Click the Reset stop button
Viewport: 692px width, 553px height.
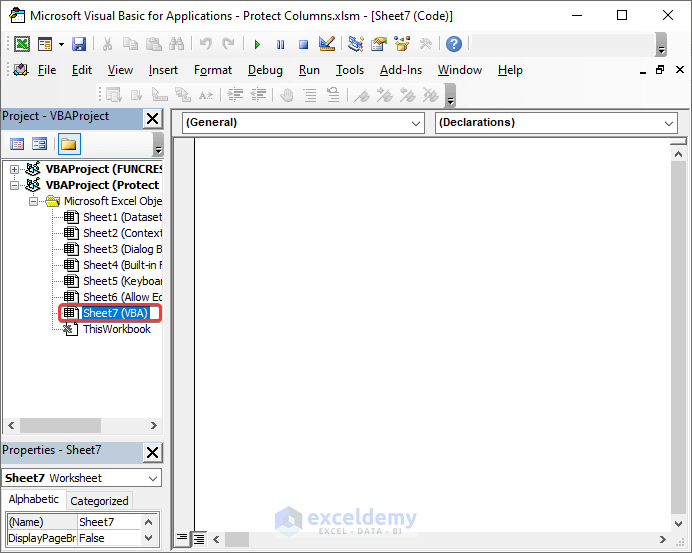point(303,44)
